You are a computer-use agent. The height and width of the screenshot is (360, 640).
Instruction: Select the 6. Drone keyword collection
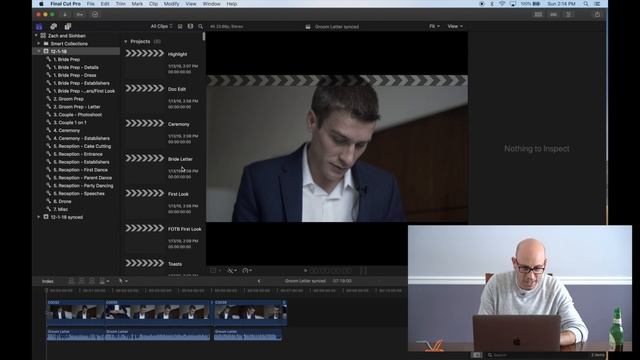[x=62, y=201]
